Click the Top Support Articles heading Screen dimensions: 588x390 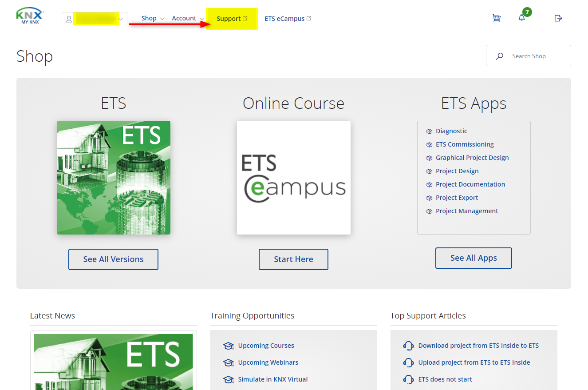pyautogui.click(x=428, y=316)
